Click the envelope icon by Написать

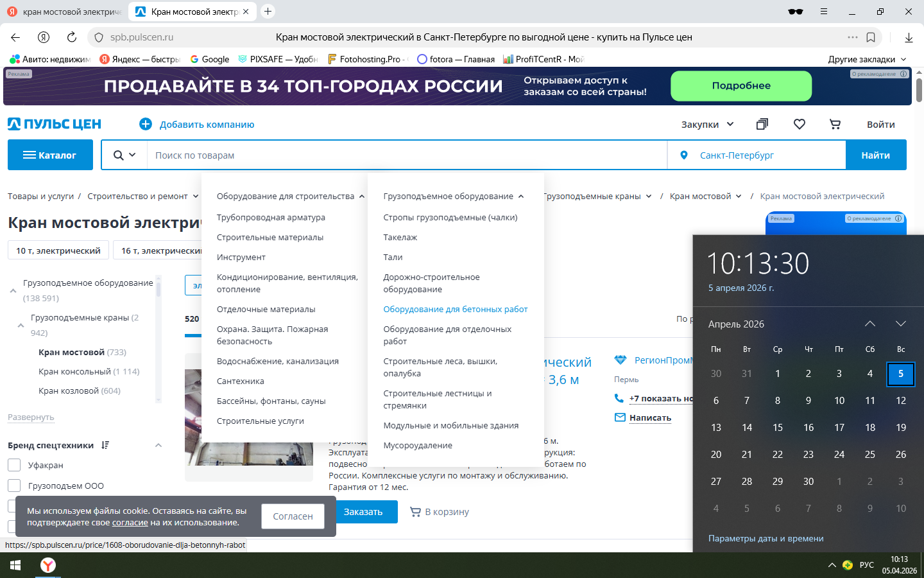tap(620, 417)
